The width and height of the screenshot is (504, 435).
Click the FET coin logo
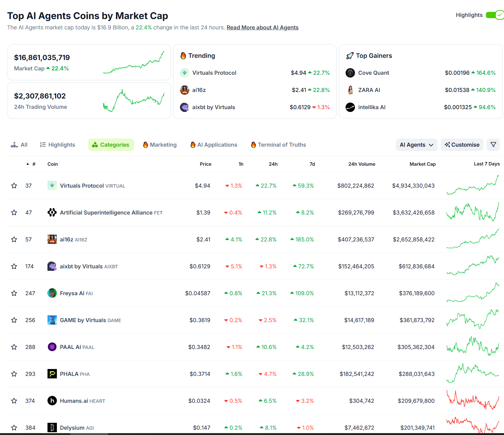click(52, 212)
